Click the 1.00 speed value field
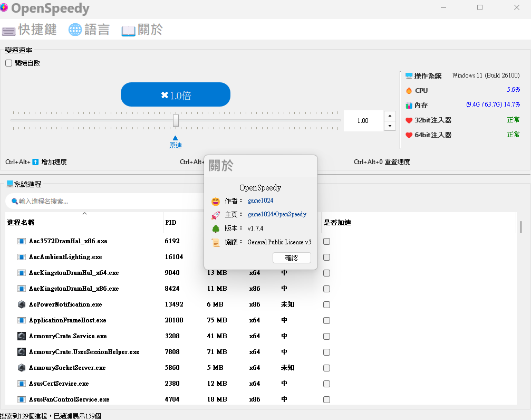The height and width of the screenshot is (420, 531). (x=363, y=121)
